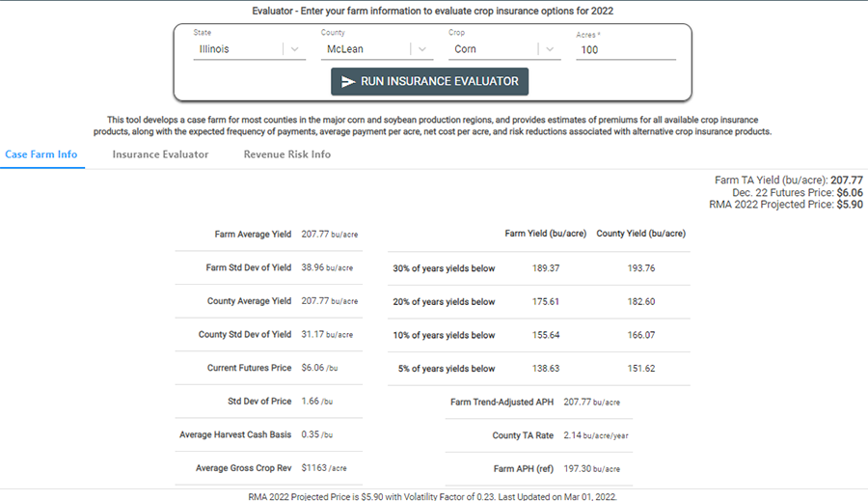The height and width of the screenshot is (501, 868).
Task: Open the County dropdown arrow
Action: tap(422, 49)
